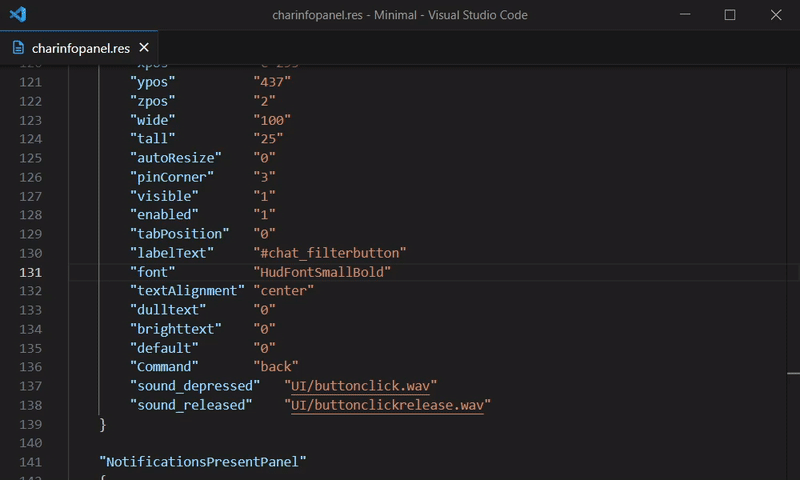Click the closing brace on line 139
800x480 pixels.
[103, 424]
